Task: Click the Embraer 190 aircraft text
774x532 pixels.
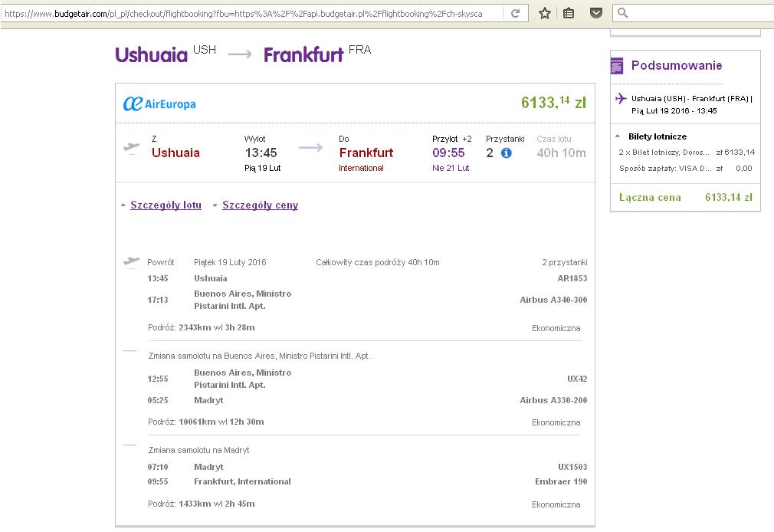Action: tap(561, 481)
